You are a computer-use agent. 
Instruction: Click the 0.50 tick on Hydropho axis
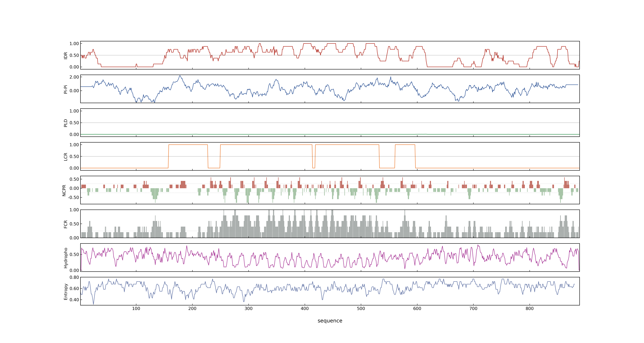[x=74, y=255]
